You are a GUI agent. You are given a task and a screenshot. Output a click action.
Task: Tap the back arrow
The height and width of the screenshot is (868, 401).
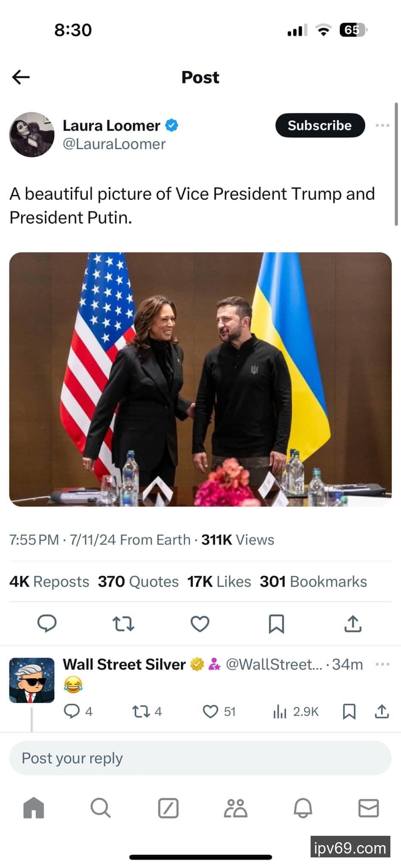[x=21, y=77]
